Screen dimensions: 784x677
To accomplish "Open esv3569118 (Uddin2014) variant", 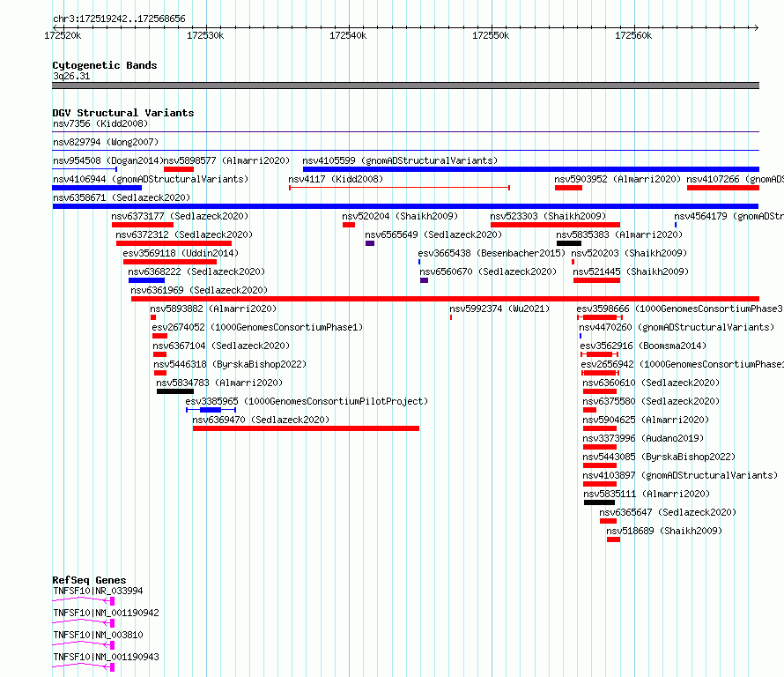I will coord(181,253).
